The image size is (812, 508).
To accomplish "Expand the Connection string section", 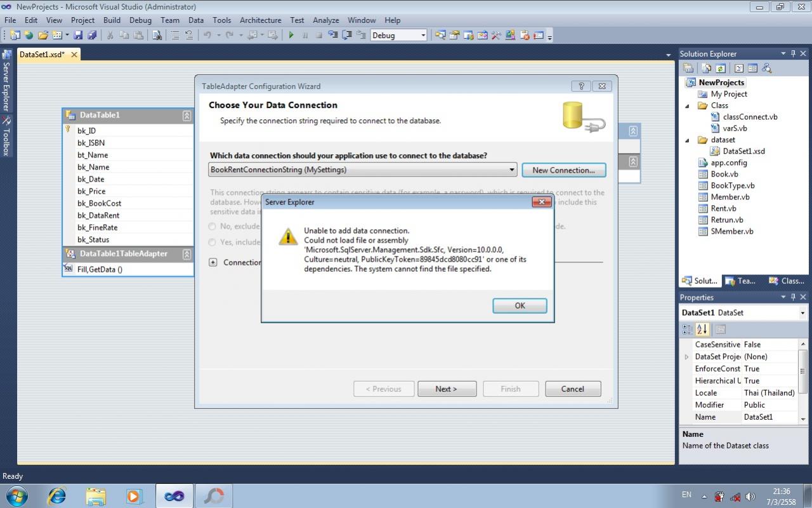I will pos(213,262).
